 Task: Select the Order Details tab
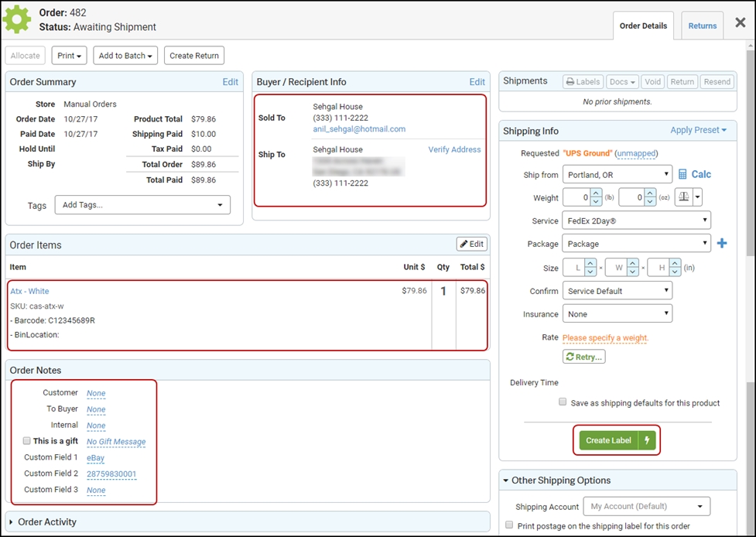tap(643, 26)
